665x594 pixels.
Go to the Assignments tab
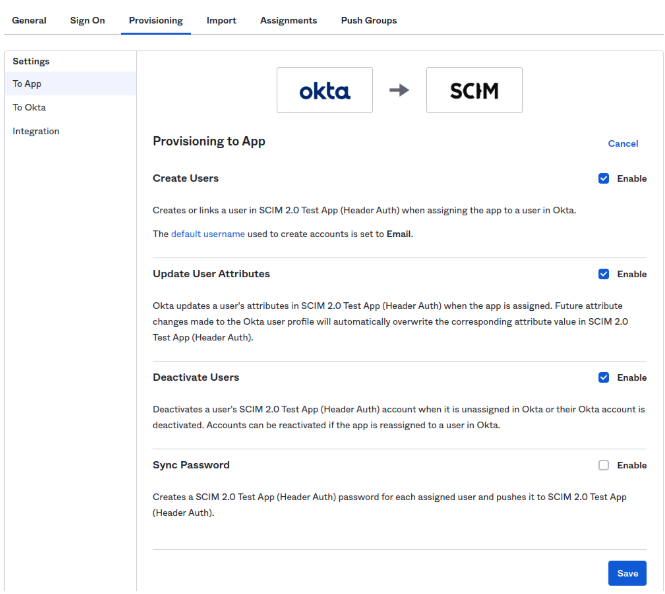pyautogui.click(x=288, y=20)
